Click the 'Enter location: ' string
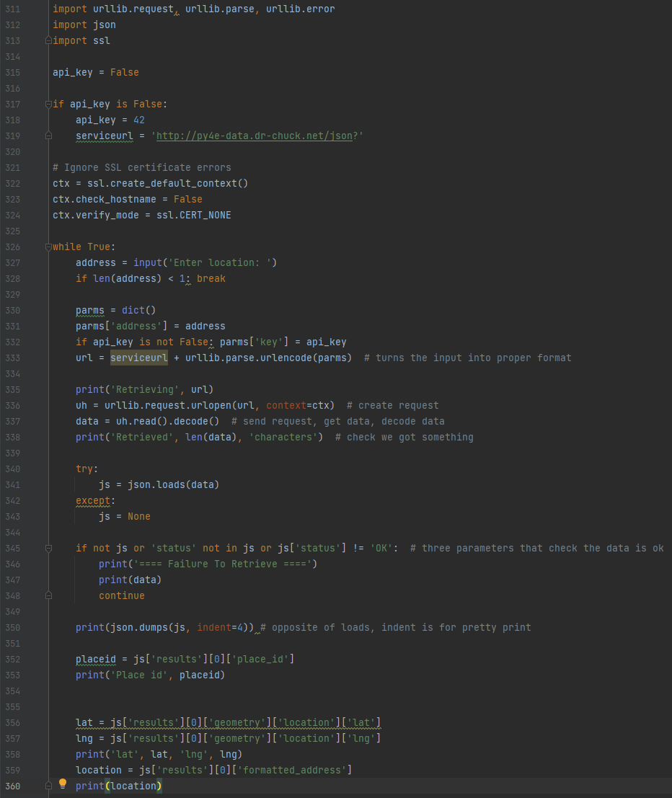 [219, 262]
